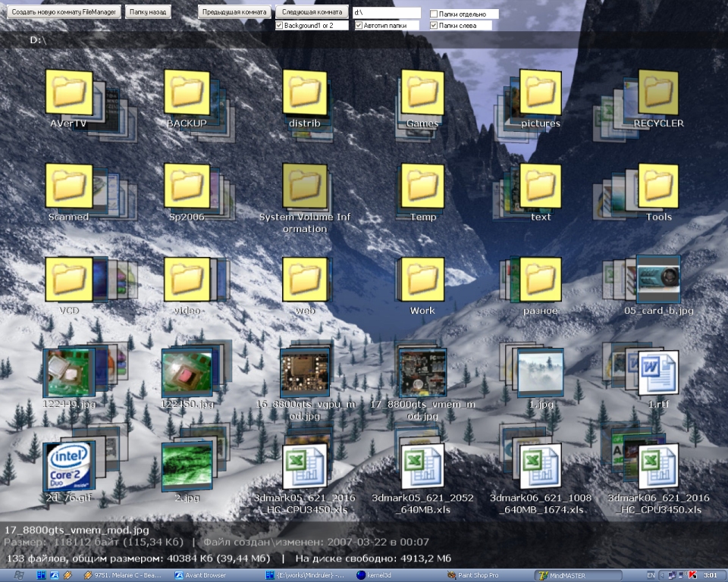Go to Следующая комната
The image size is (728, 582).
coord(312,12)
